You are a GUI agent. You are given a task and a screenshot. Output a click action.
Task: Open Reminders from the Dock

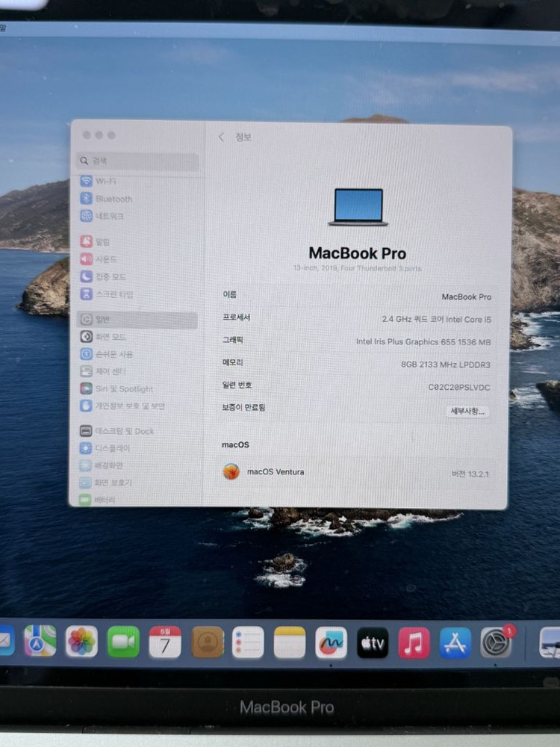point(248,642)
